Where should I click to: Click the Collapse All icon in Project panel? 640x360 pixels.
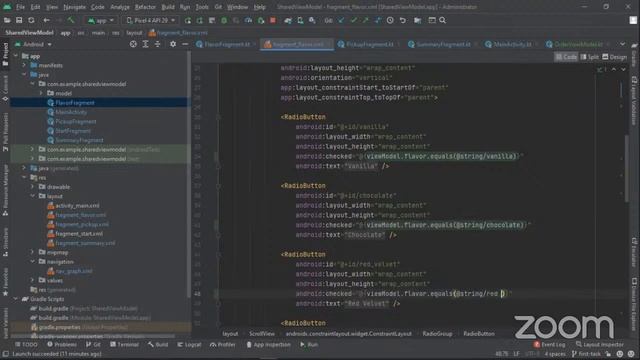158,44
